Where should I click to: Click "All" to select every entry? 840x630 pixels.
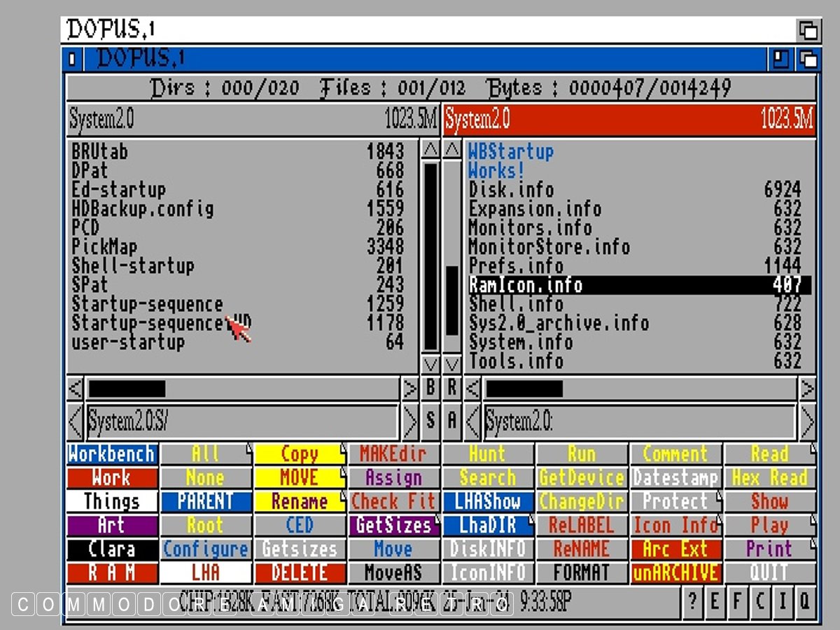tap(206, 454)
